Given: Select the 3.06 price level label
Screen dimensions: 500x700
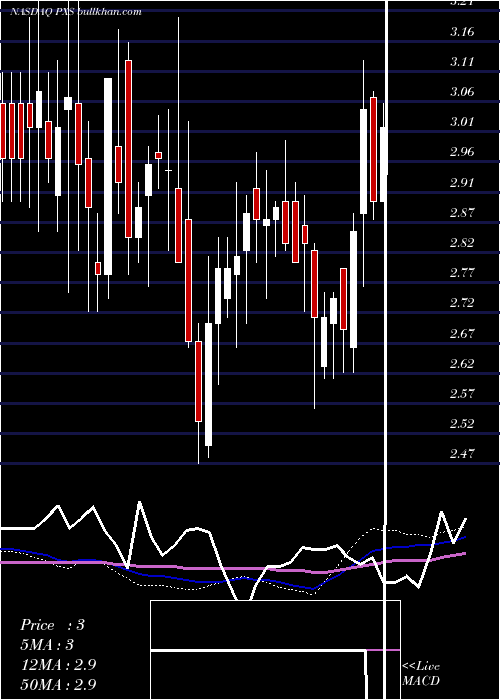Looking at the screenshot, I should (462, 92).
